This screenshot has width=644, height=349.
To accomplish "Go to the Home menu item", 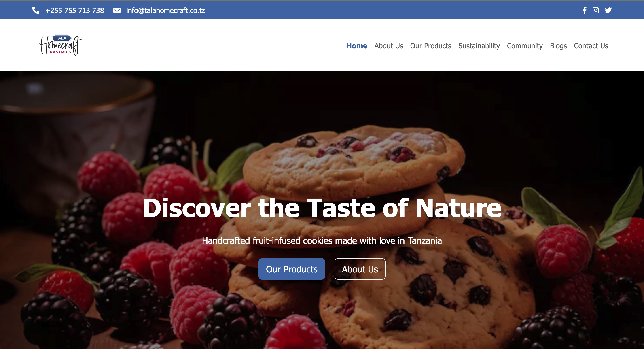I will pyautogui.click(x=357, y=46).
